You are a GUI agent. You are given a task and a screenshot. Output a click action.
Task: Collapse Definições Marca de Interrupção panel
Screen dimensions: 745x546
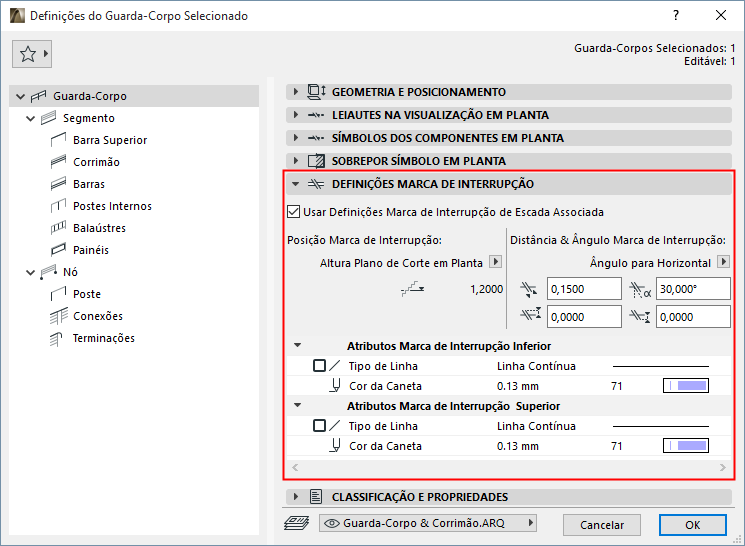(296, 184)
